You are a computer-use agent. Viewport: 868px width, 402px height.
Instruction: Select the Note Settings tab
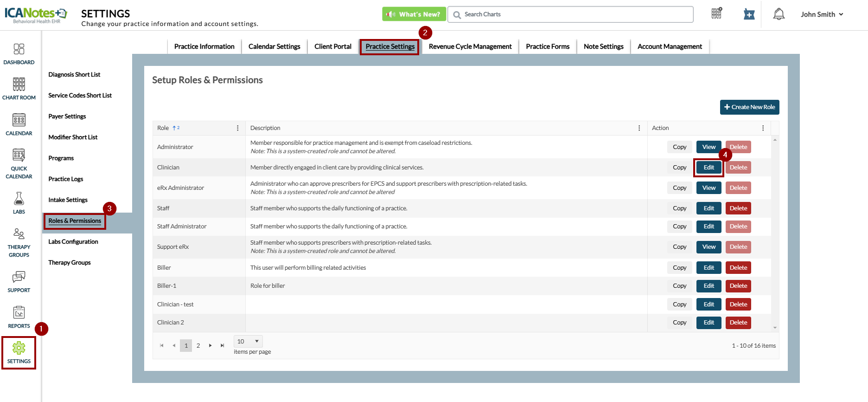tap(603, 46)
